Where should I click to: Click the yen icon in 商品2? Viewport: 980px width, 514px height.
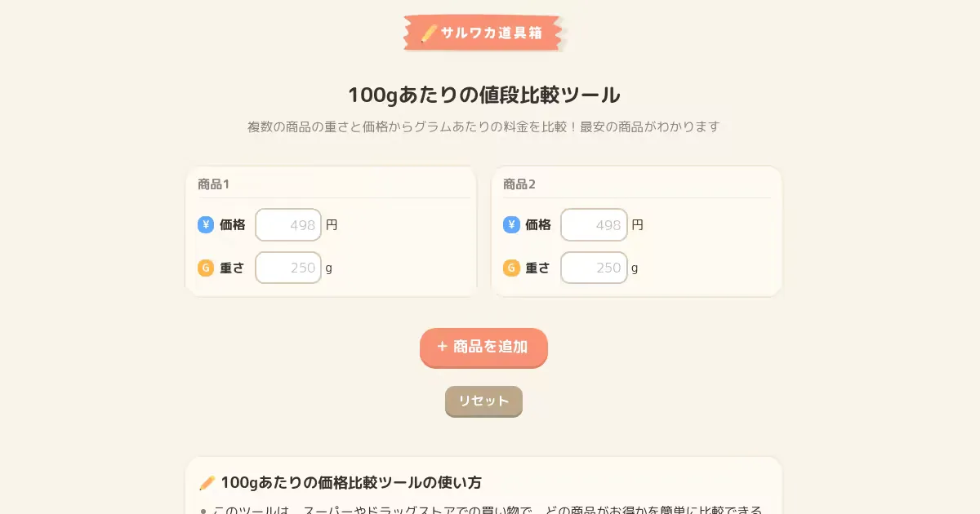point(511,224)
